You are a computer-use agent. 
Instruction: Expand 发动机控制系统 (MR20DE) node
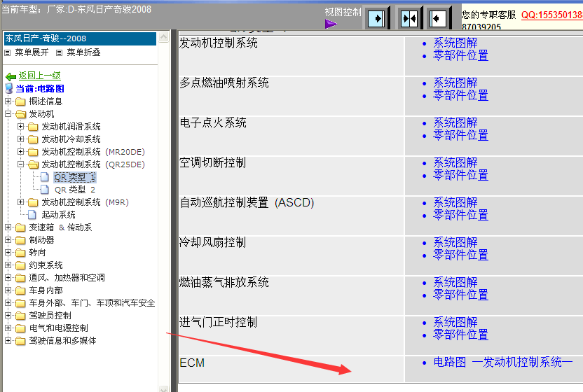tap(20, 152)
